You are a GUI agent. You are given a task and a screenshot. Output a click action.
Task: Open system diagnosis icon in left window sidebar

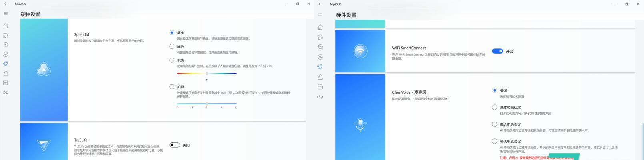[x=6, y=45]
